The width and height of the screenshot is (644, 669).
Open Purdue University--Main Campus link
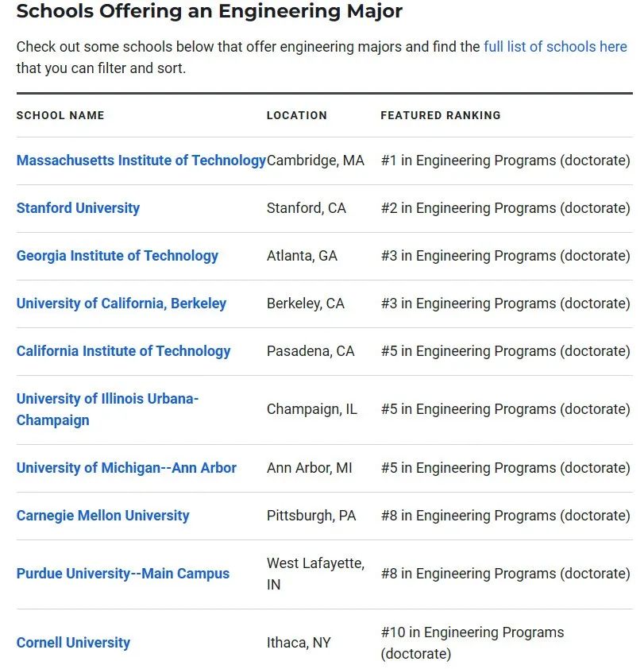(123, 574)
